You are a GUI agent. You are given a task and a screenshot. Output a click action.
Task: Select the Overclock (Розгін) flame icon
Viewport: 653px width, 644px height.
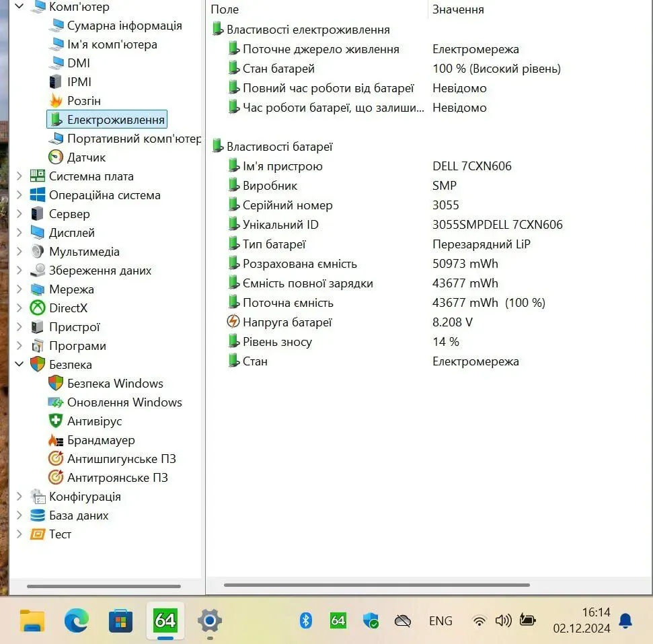click(x=56, y=101)
